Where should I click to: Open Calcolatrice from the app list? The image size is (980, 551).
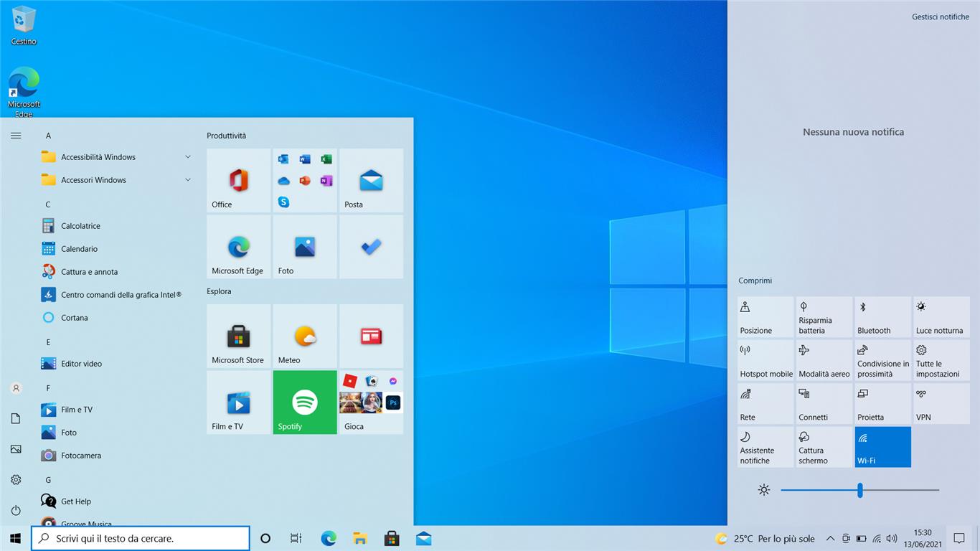click(x=80, y=226)
